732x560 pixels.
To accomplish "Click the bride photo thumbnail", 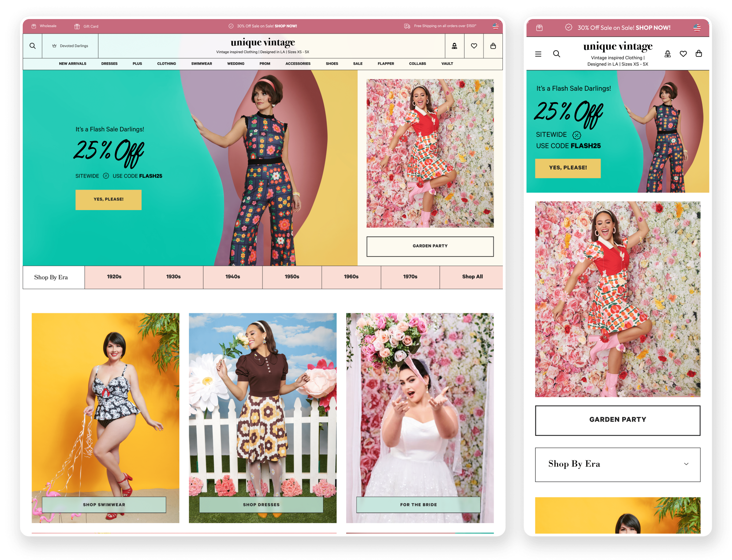I will tap(420, 403).
